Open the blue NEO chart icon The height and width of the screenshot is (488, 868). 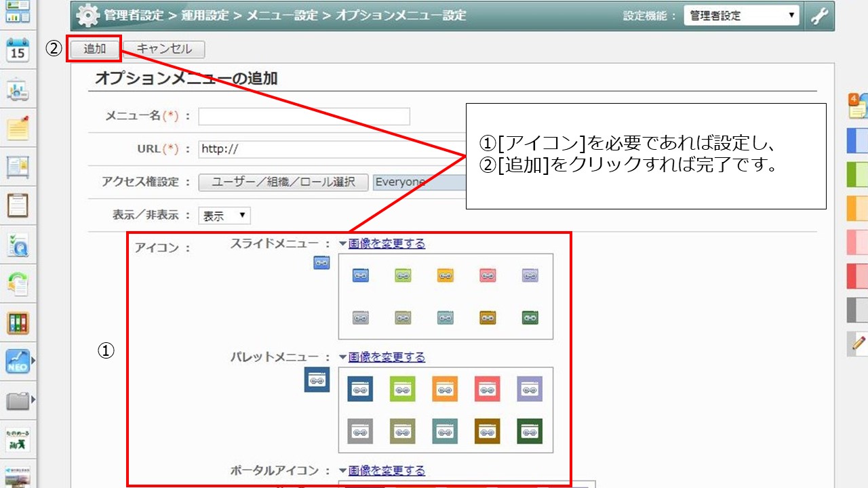point(18,361)
